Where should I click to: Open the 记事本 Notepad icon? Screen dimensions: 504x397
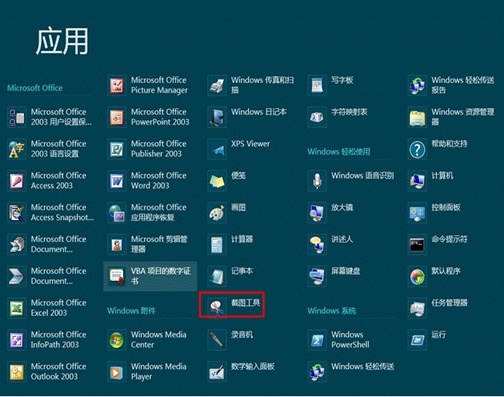217,276
